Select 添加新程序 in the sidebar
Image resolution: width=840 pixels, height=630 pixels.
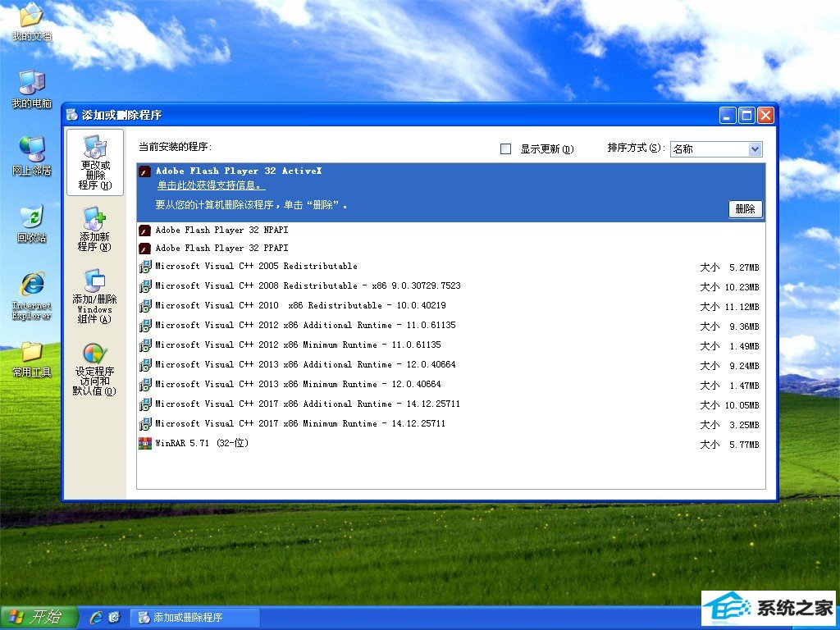pyautogui.click(x=95, y=229)
